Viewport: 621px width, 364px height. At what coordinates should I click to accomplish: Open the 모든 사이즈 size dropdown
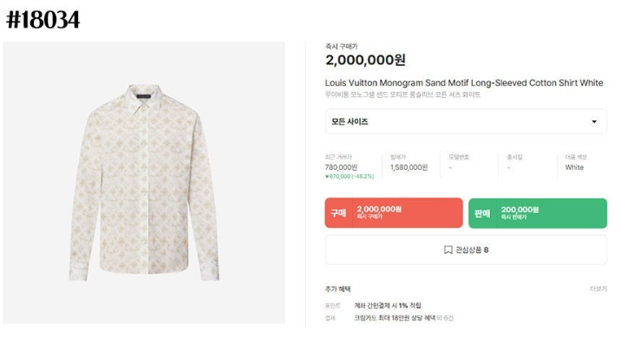pos(466,121)
